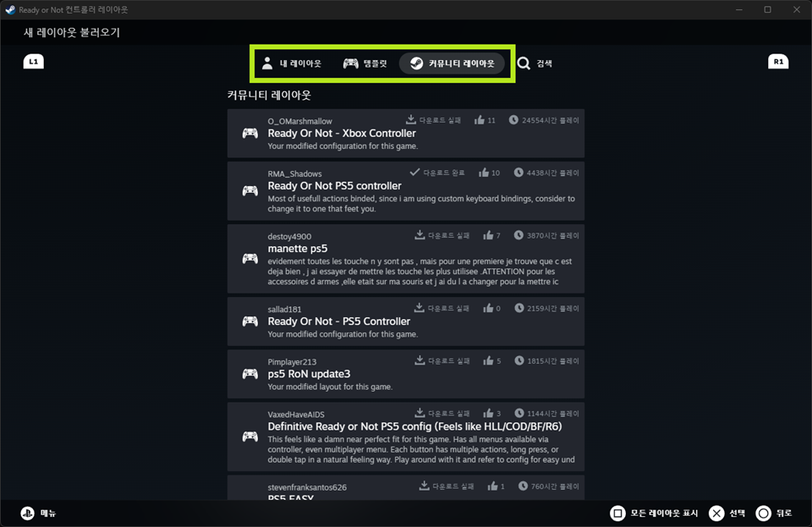This screenshot has height=527, width=812.
Task: Click the 뒤로 back button label
Action: [783, 513]
